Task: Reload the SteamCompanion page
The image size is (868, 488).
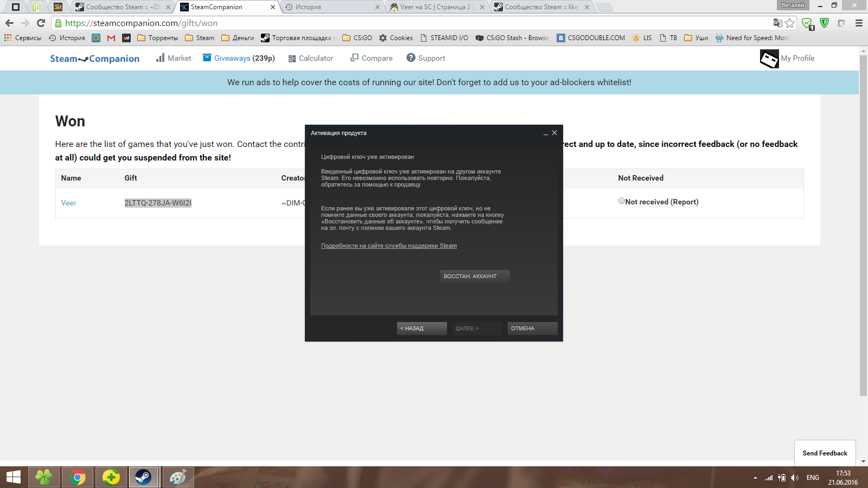Action: 41,23
